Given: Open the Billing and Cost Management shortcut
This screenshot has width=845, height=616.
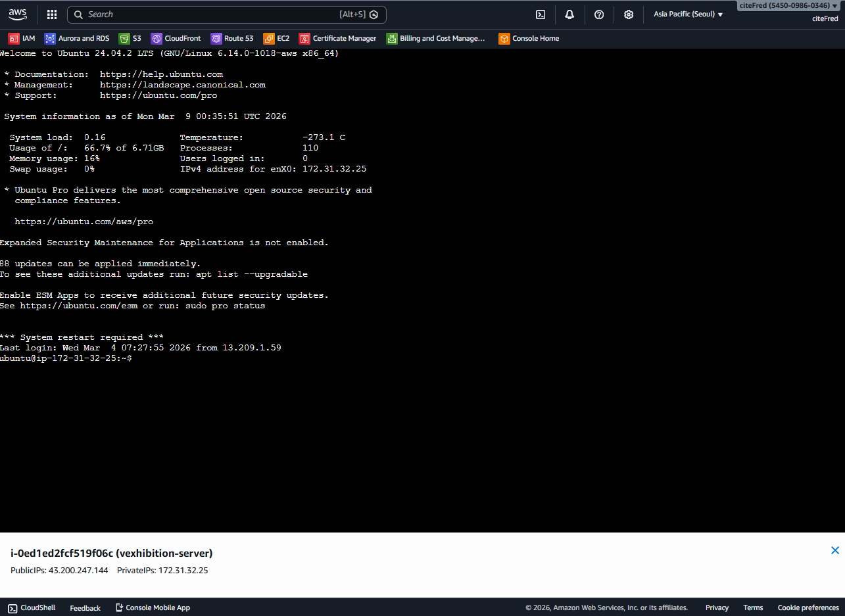Looking at the screenshot, I should pyautogui.click(x=436, y=39).
